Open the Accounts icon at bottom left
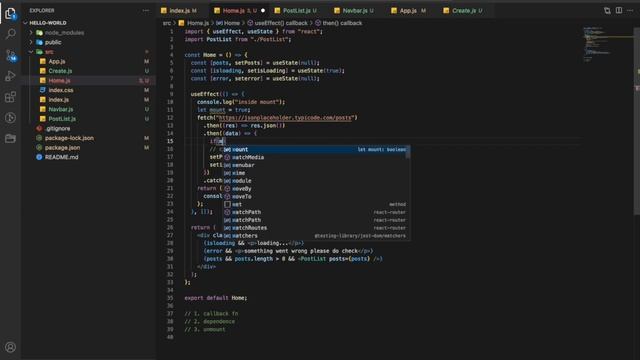 (10, 347)
